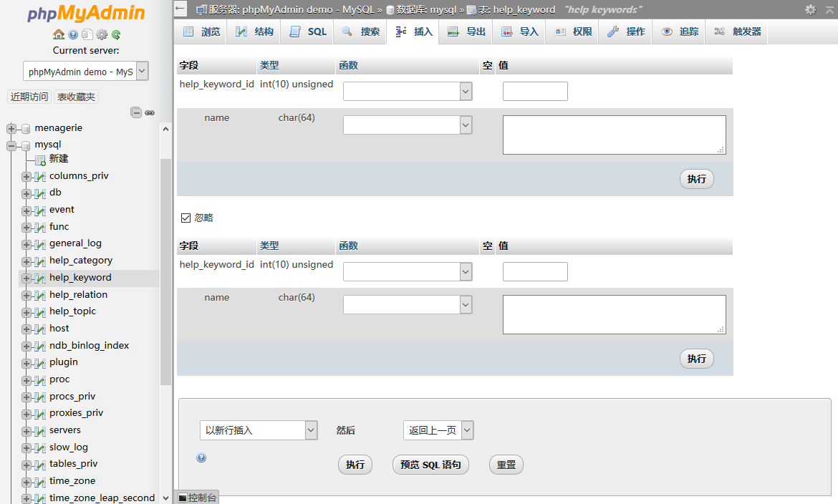Open the Current server dropdown

(86, 71)
